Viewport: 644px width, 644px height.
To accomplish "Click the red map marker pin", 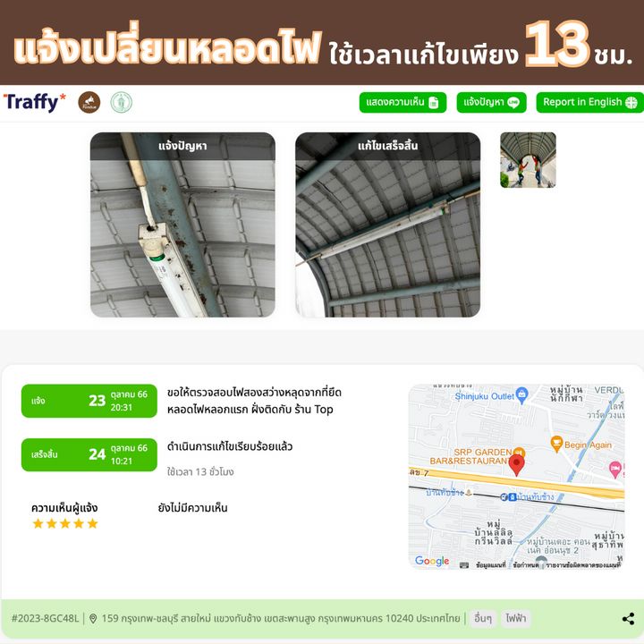I will coord(516,465).
